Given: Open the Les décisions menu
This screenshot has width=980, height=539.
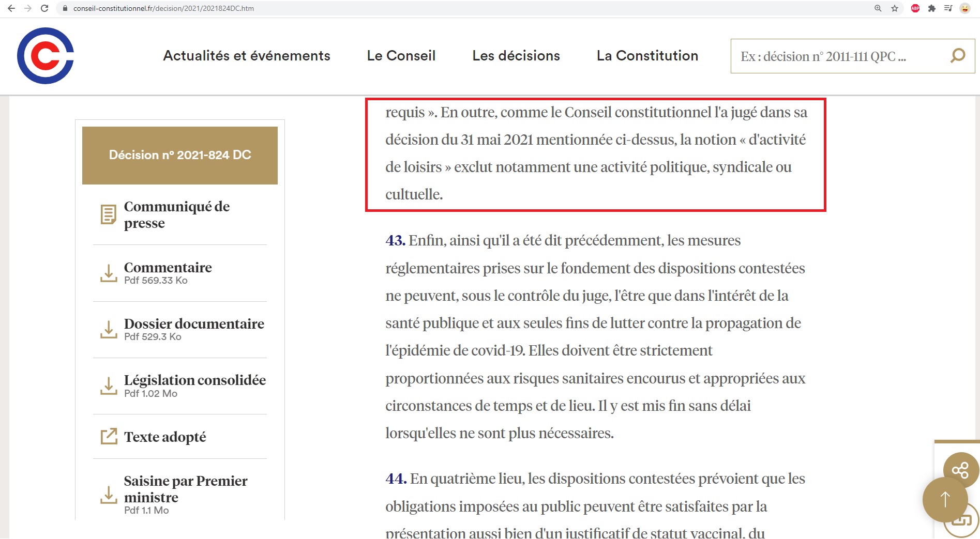Looking at the screenshot, I should click(x=516, y=56).
